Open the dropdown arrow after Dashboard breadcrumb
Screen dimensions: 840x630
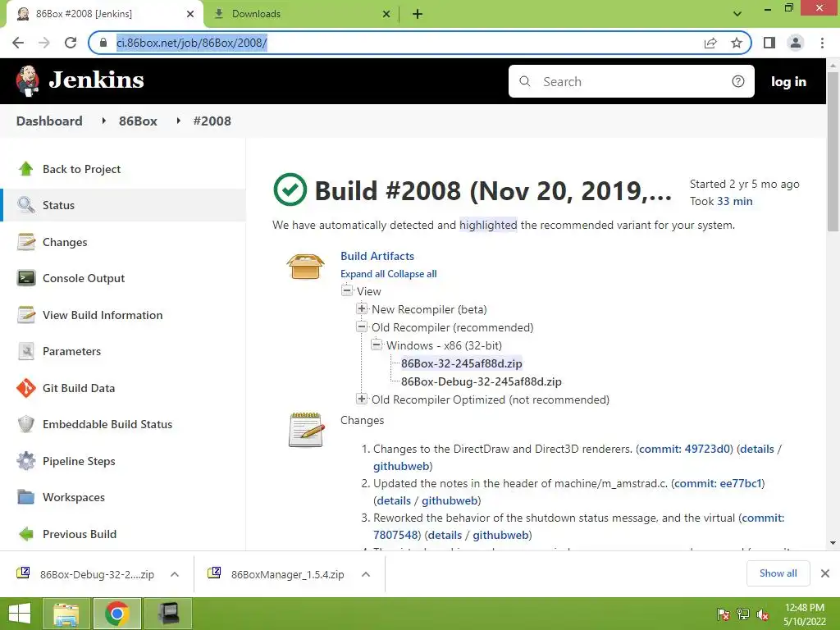[103, 121]
